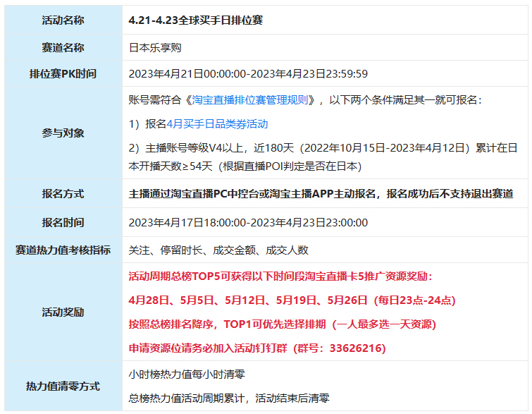Click the 活动奖励 label cell

click(63, 312)
